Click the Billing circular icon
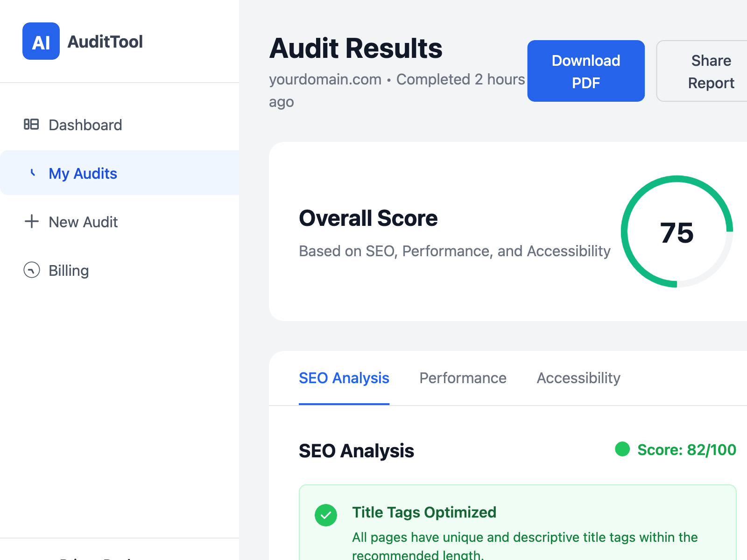Screen dimensions: 747x560 pos(32,270)
